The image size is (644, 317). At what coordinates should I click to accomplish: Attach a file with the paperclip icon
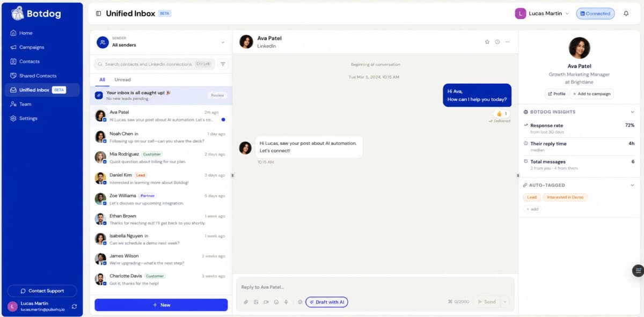[x=246, y=302]
